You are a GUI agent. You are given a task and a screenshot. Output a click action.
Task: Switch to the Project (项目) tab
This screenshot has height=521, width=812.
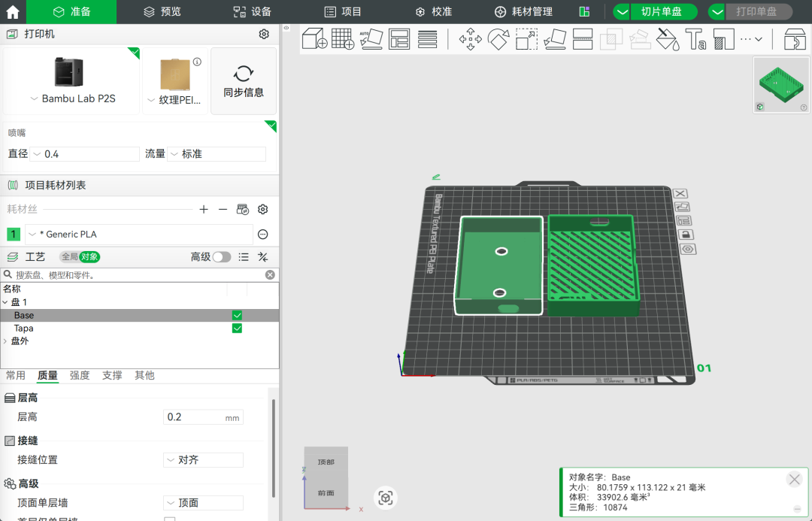(x=342, y=11)
